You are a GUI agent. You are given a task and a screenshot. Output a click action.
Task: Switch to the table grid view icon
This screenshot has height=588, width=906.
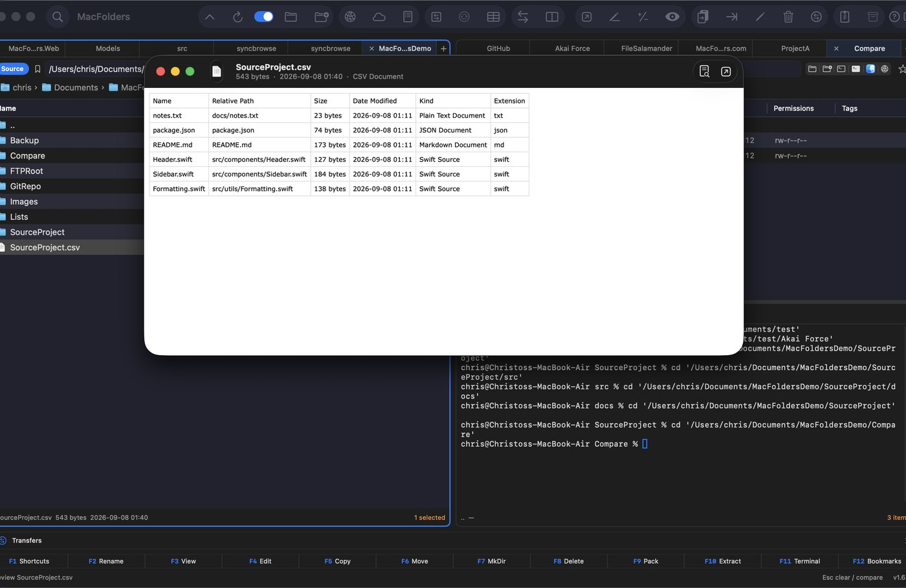pos(493,17)
